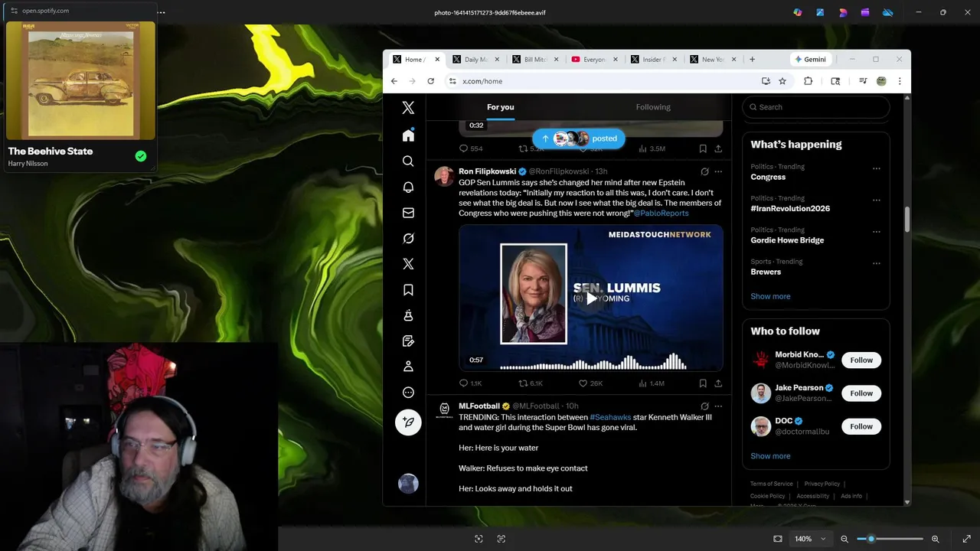Open Bookmarks in X sidebar
Screen dimensions: 980x551
(408, 290)
